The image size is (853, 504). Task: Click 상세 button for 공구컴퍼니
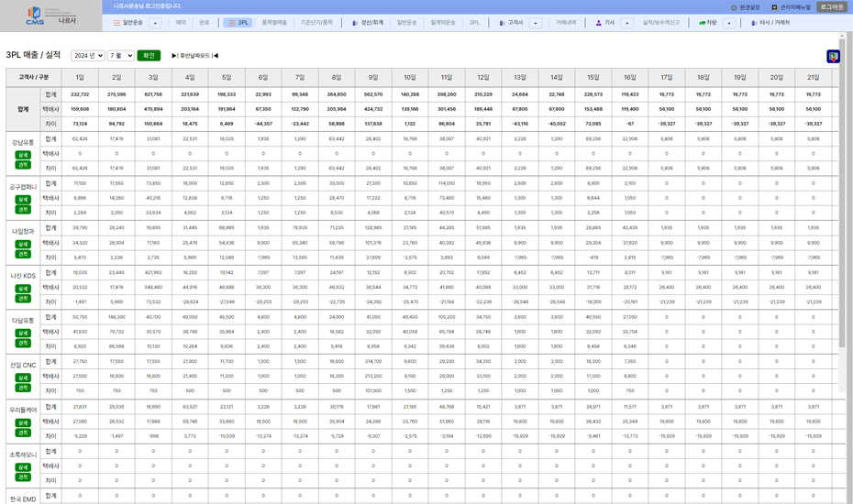23,200
